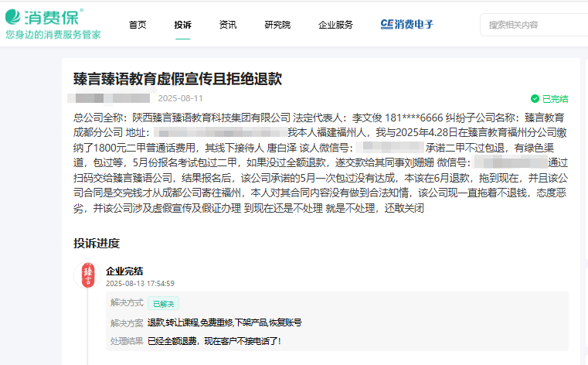This screenshot has width=588, height=365.
Task: Click the green 已解决 tag
Action: click(x=163, y=303)
